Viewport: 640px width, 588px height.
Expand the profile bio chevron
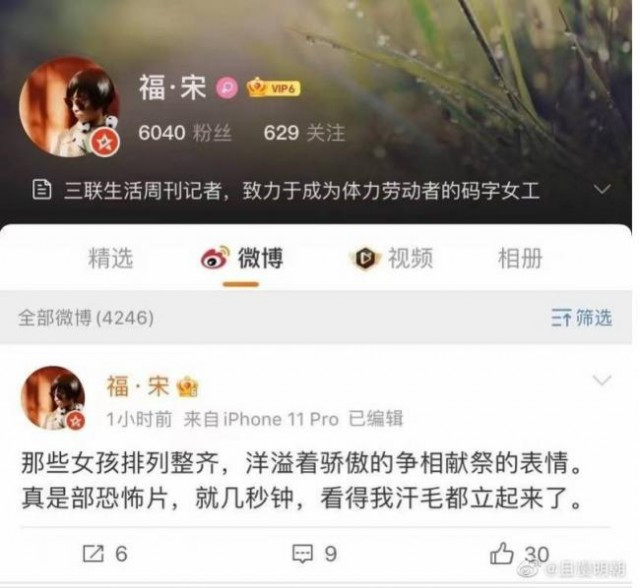point(602,189)
